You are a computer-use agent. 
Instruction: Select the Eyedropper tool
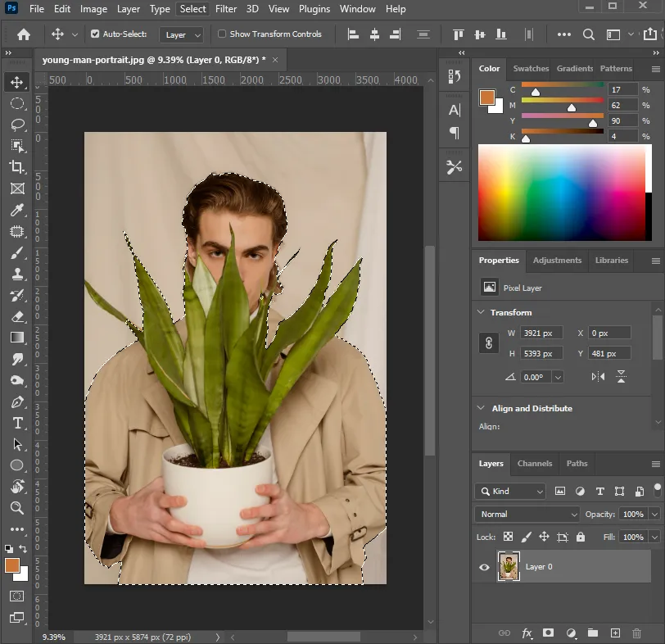click(x=16, y=211)
